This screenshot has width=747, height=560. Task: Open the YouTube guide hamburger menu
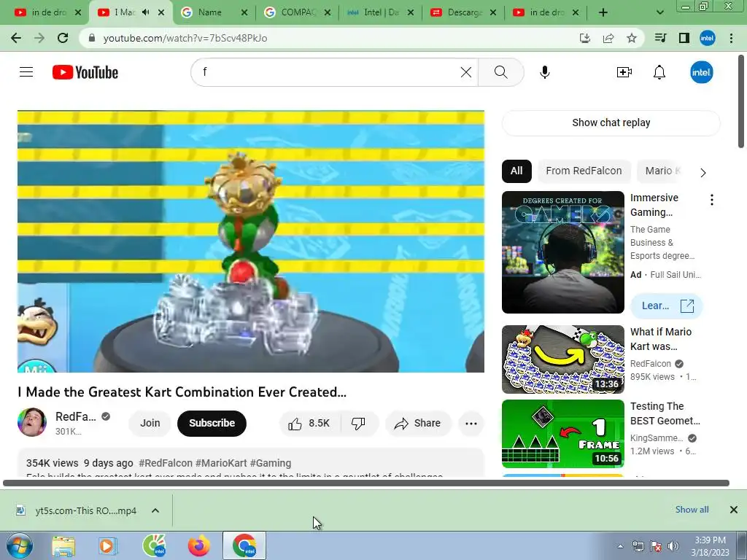[x=26, y=72]
